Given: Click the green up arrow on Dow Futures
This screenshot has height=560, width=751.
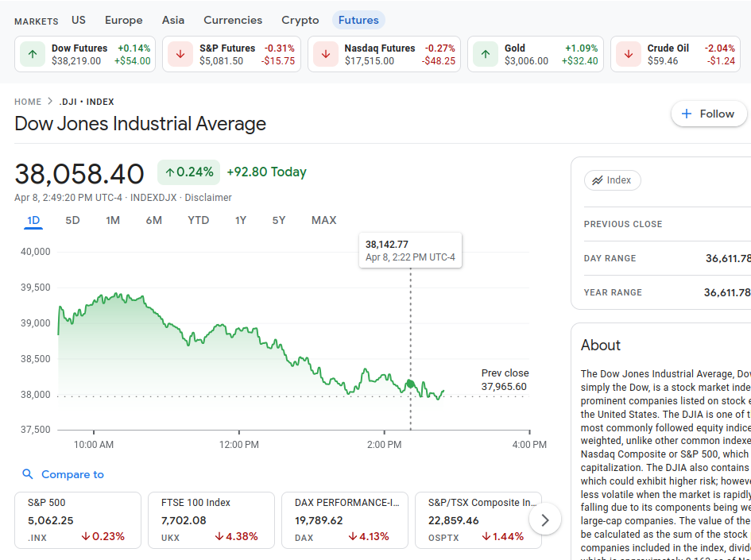Looking at the screenshot, I should (x=33, y=54).
